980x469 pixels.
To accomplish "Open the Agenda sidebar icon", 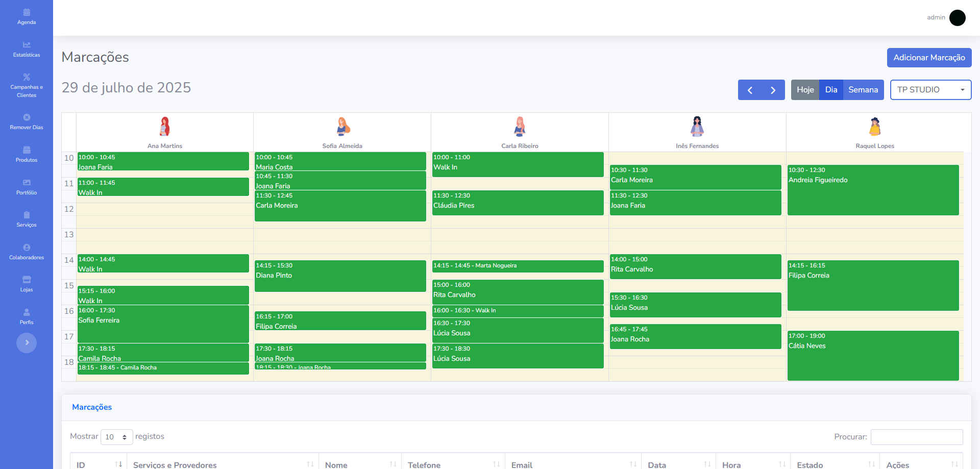I will [x=27, y=16].
